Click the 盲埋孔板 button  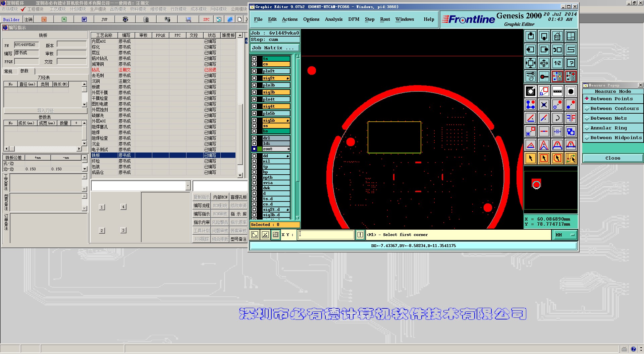[238, 197]
